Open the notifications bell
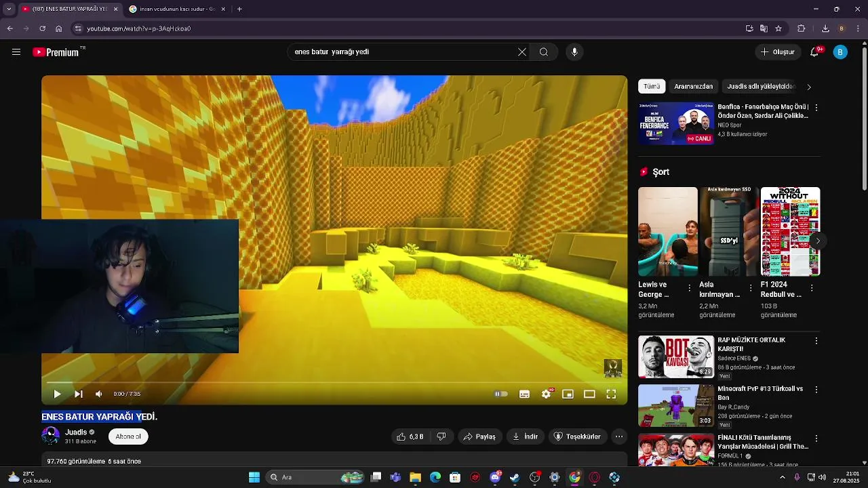This screenshot has width=868, height=488. (814, 52)
